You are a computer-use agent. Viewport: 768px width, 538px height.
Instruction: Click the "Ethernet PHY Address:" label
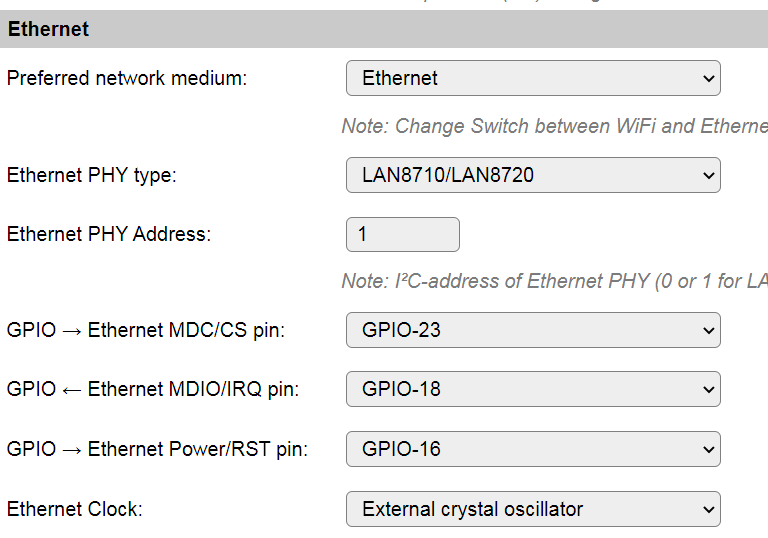click(x=109, y=234)
